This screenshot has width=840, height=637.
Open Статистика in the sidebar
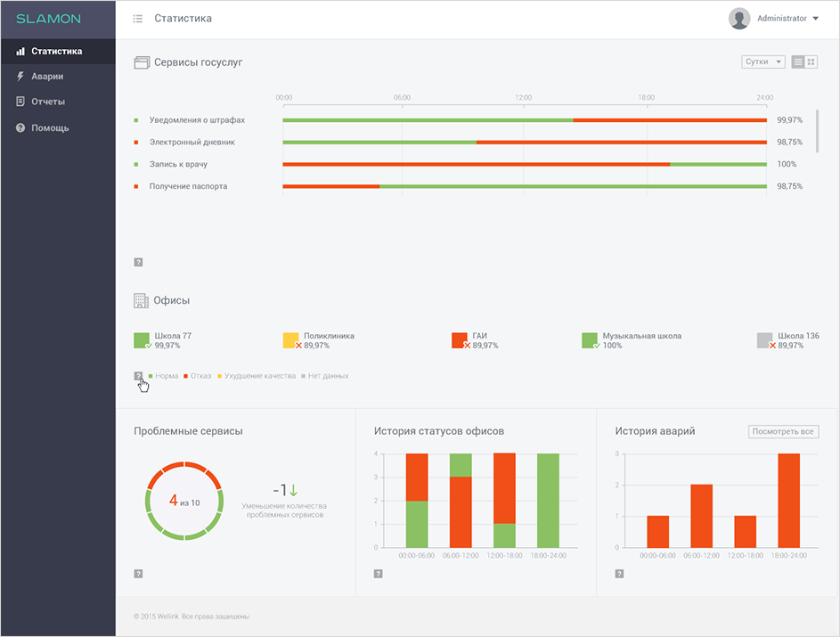[x=58, y=52]
